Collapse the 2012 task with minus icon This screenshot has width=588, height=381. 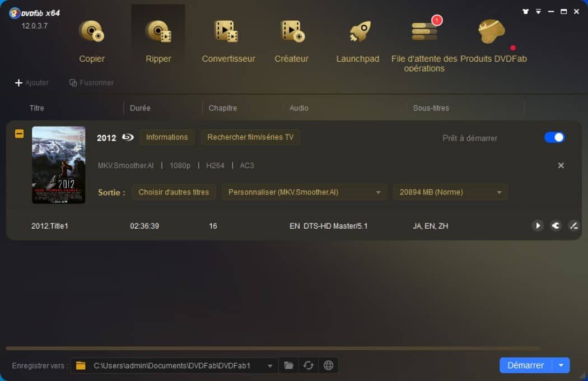point(19,133)
